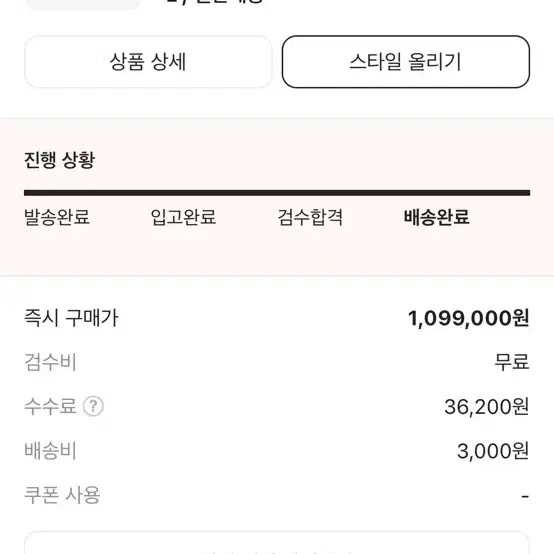Click the product thumbnail at top-left edge
The height and width of the screenshot is (554, 554).
tap(83, 5)
